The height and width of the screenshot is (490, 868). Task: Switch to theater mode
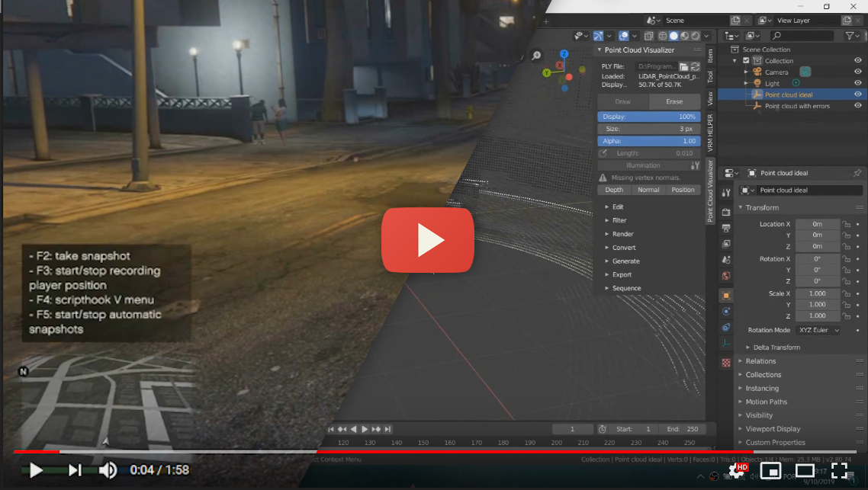[x=805, y=471]
